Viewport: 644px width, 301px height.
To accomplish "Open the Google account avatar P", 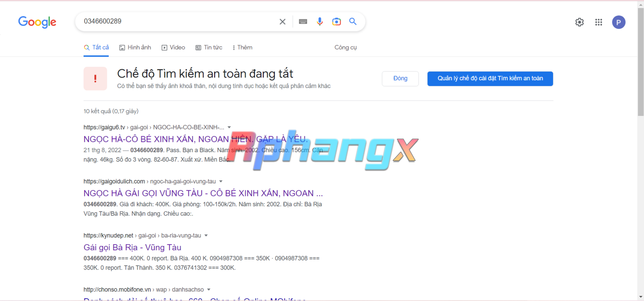I will 619,22.
